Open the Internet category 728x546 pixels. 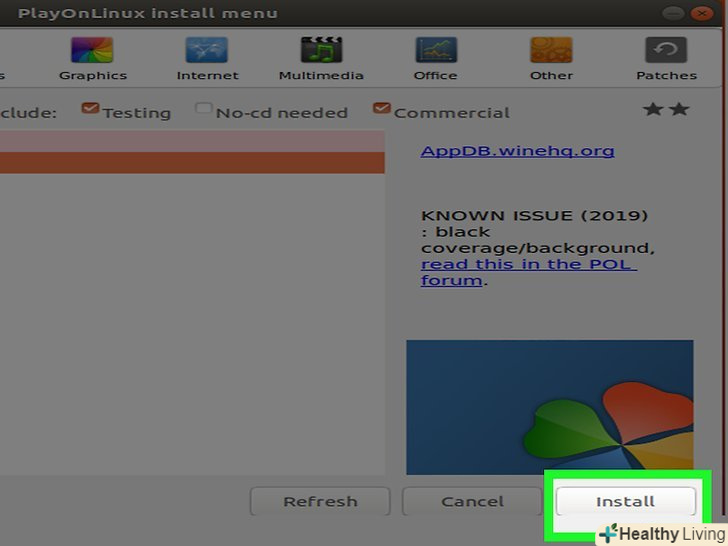tap(207, 59)
